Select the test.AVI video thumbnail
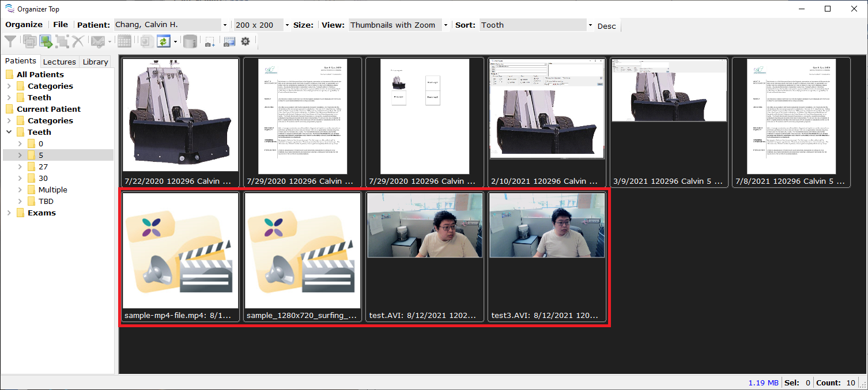 coord(425,256)
